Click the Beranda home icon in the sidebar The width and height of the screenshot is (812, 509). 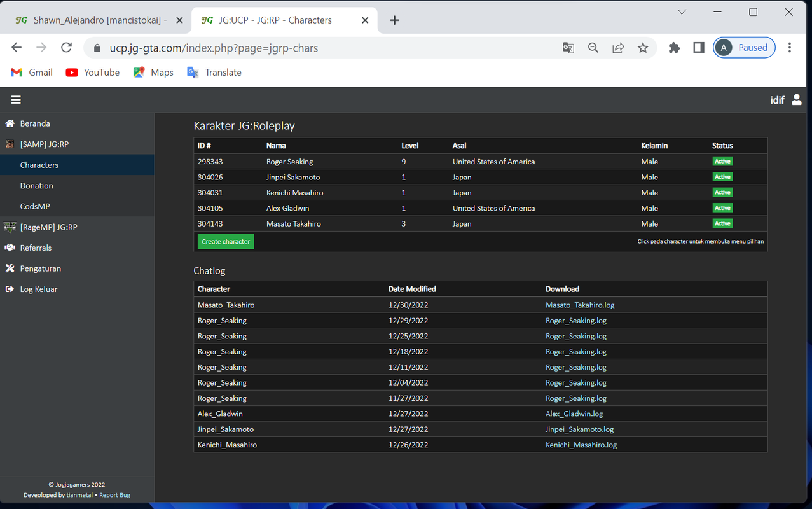click(x=10, y=123)
